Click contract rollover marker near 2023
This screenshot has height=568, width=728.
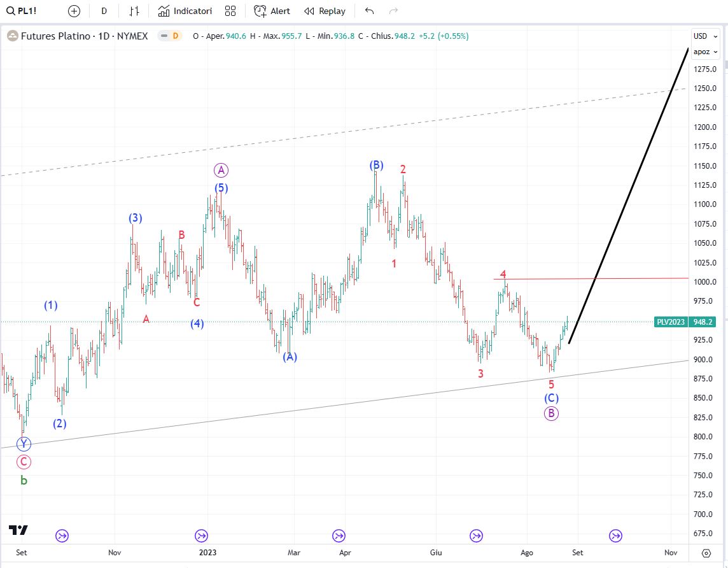[202, 536]
